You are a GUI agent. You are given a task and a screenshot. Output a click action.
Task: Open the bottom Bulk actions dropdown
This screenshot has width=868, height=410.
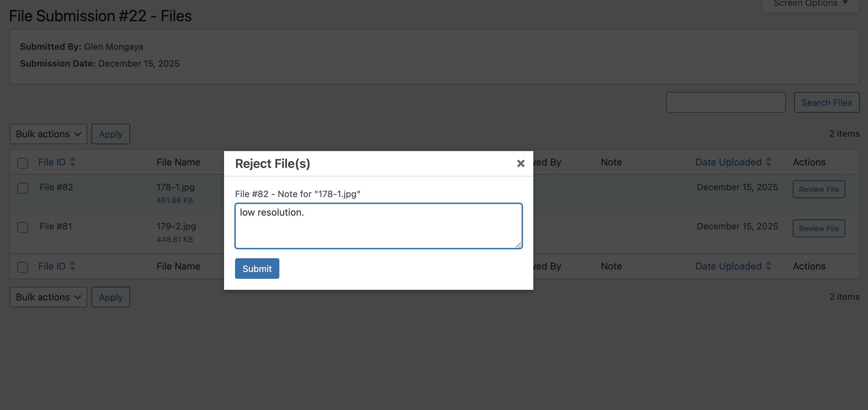coord(48,297)
